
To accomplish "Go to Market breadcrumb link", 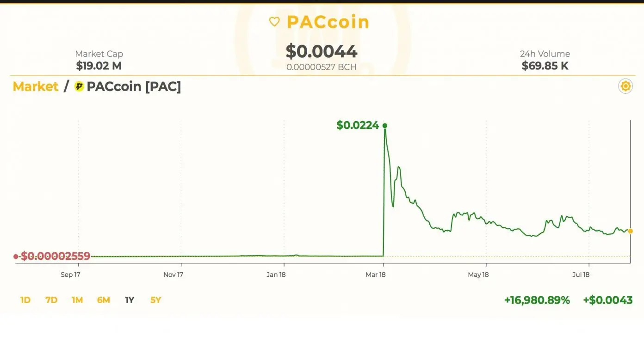I will click(36, 86).
